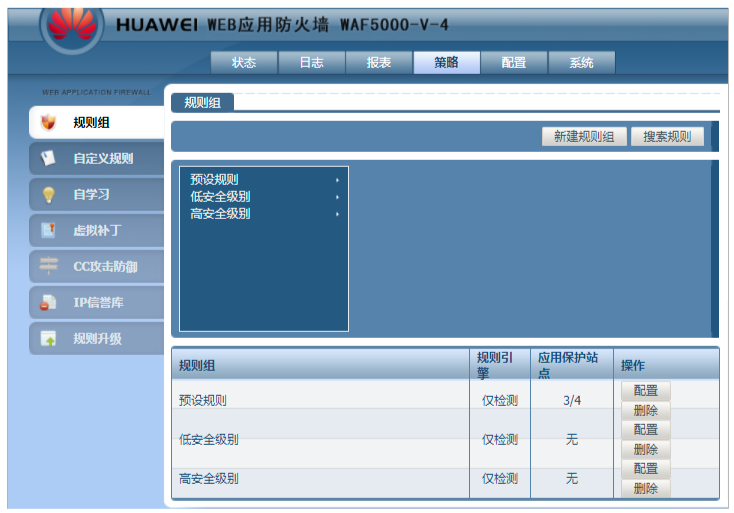Click the 操作 column header

pyautogui.click(x=666, y=365)
